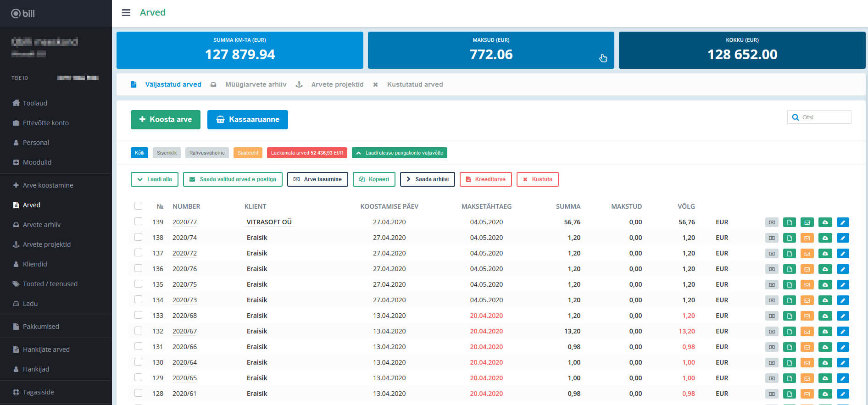The height and width of the screenshot is (405, 868).
Task: Tick the checkbox for invoice row 131
Action: tap(138, 346)
